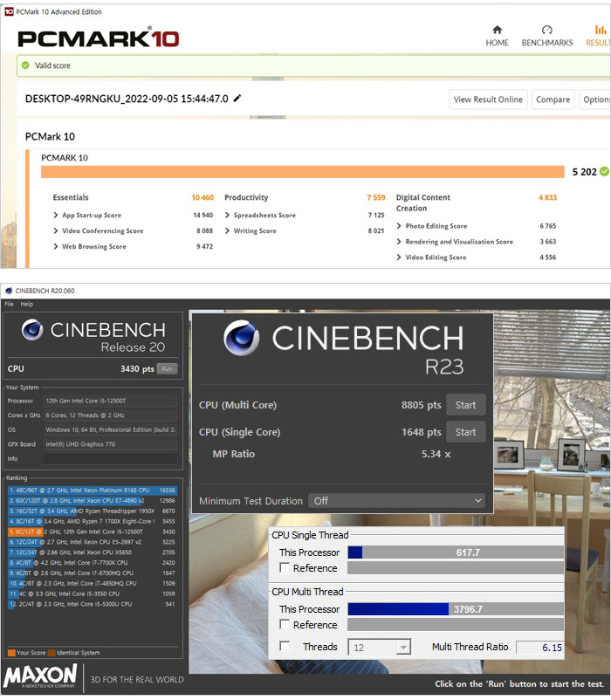Open the Cinebench Help menu
Viewport: 611px width, 700px height.
pyautogui.click(x=27, y=304)
